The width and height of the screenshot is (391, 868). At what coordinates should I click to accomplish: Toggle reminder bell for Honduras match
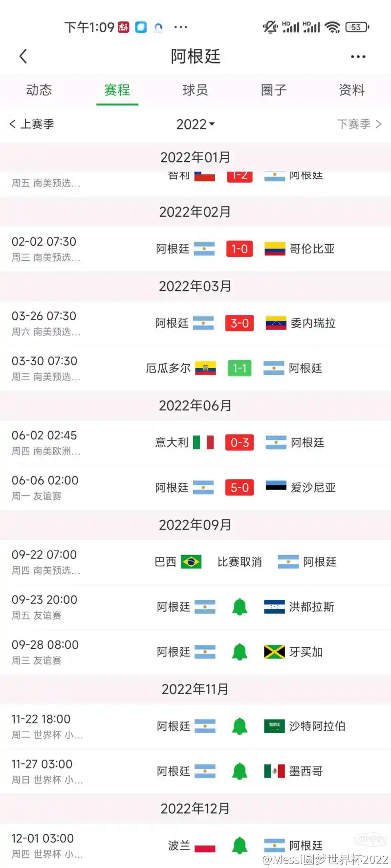point(239,607)
